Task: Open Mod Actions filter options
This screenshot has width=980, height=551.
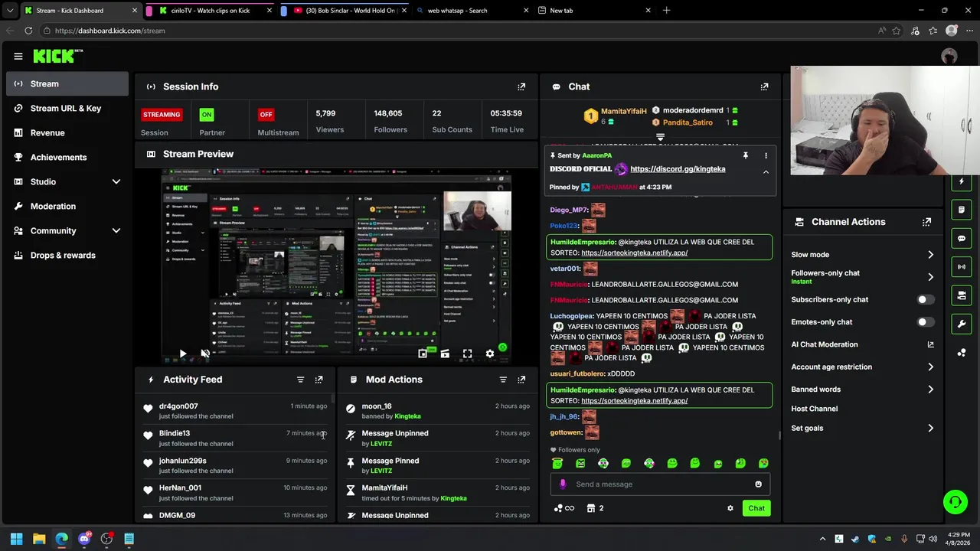Action: (x=503, y=380)
